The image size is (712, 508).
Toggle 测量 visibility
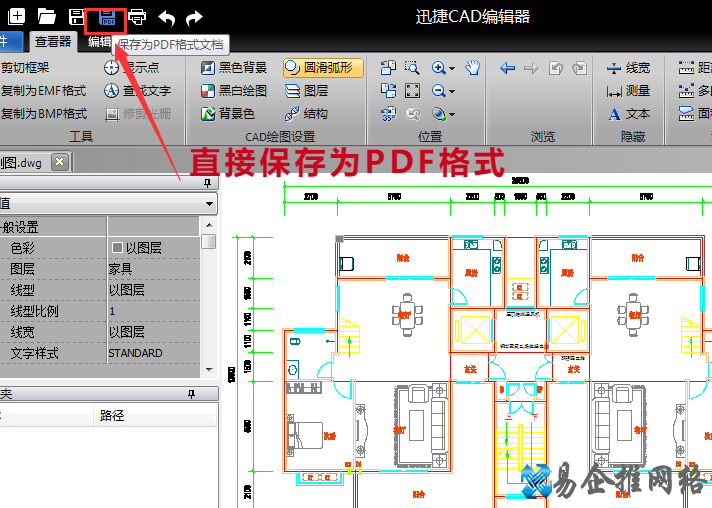pos(628,91)
